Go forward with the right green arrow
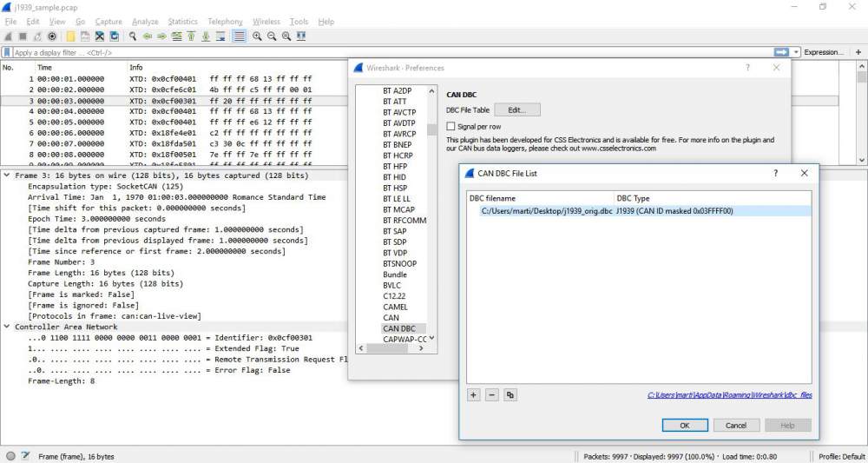Viewport: 868px width, 463px height. (x=161, y=36)
